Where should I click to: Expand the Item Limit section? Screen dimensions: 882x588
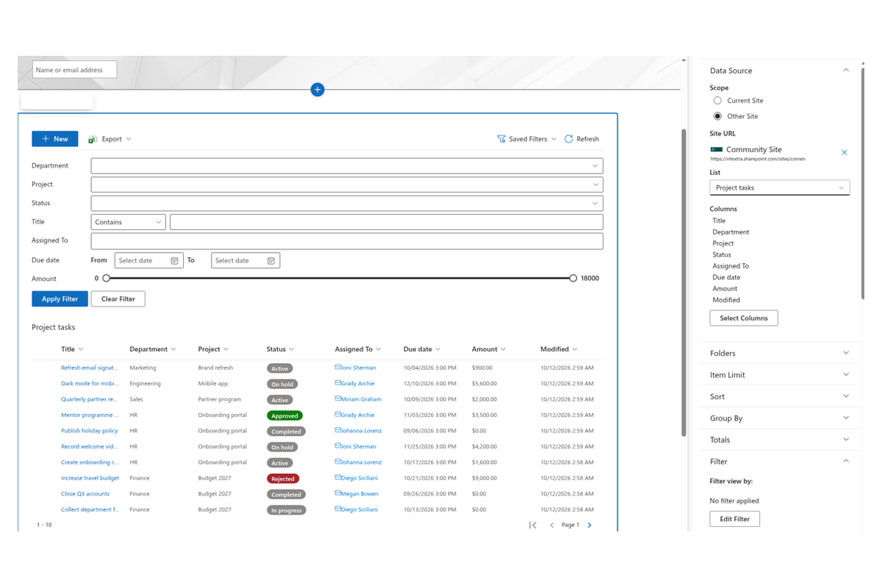846,375
